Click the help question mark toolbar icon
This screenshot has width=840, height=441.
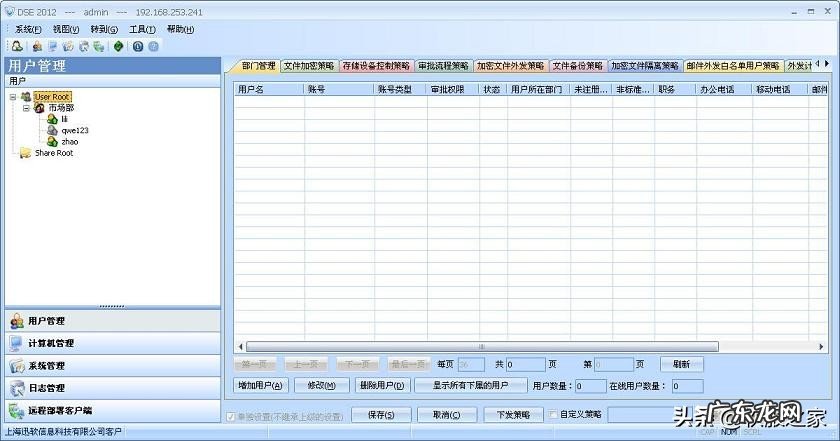[154, 46]
